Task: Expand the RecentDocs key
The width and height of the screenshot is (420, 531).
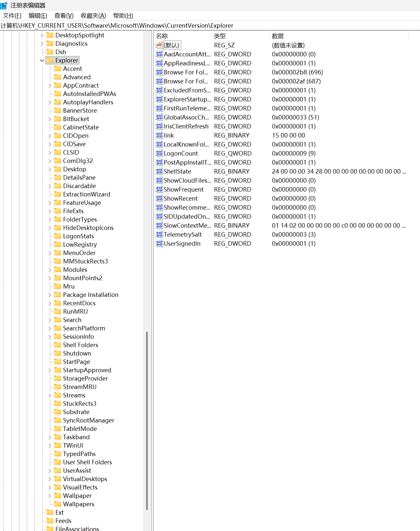Action: click(50, 303)
